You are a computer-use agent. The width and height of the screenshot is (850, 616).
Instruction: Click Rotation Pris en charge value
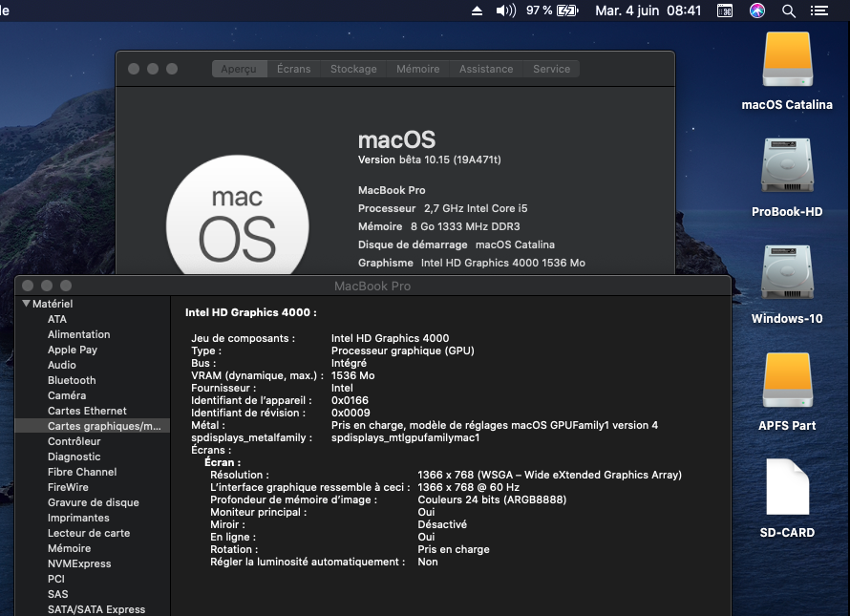(454, 549)
